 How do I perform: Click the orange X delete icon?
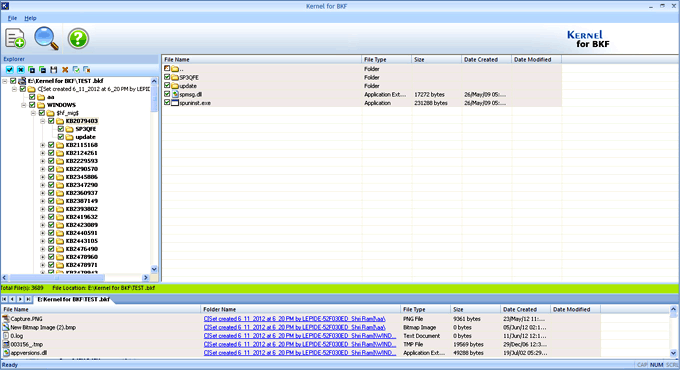click(x=65, y=70)
